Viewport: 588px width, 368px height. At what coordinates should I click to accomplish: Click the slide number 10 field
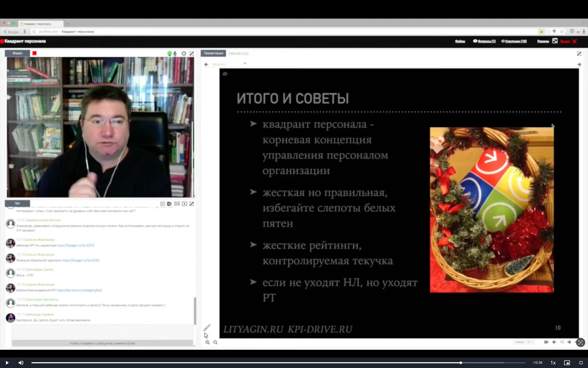(x=562, y=342)
